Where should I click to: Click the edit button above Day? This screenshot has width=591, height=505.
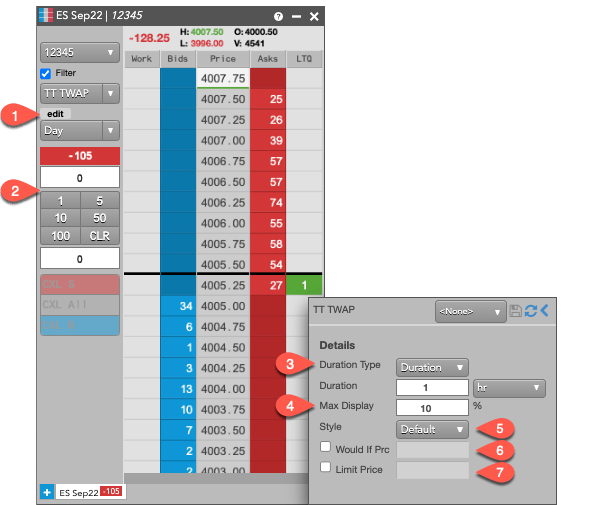pos(55,114)
